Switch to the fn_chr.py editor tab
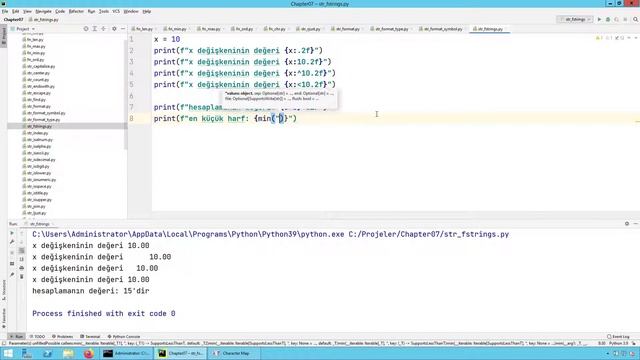Image resolution: width=640 pixels, height=360 pixels. [277, 29]
